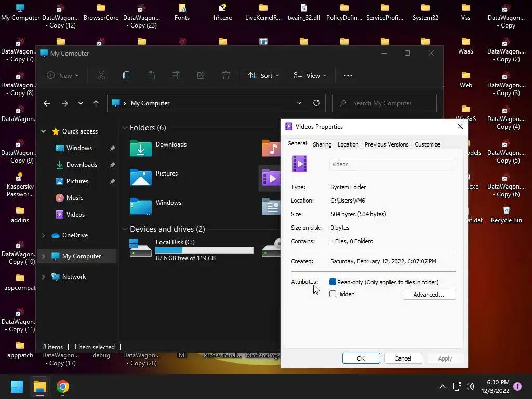Switch to the Customize tab
Viewport: 532px width, 399px height.
pyautogui.click(x=427, y=144)
